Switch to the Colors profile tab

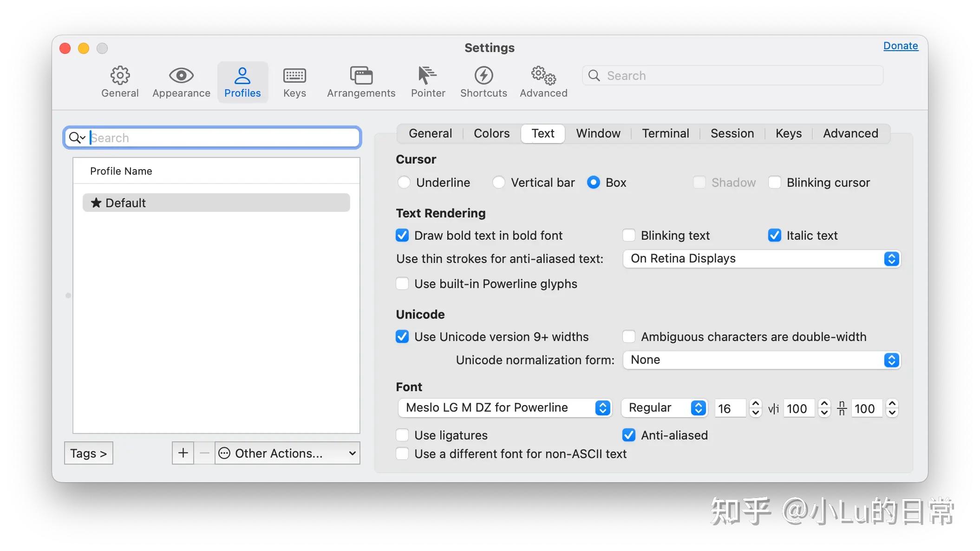pos(491,134)
